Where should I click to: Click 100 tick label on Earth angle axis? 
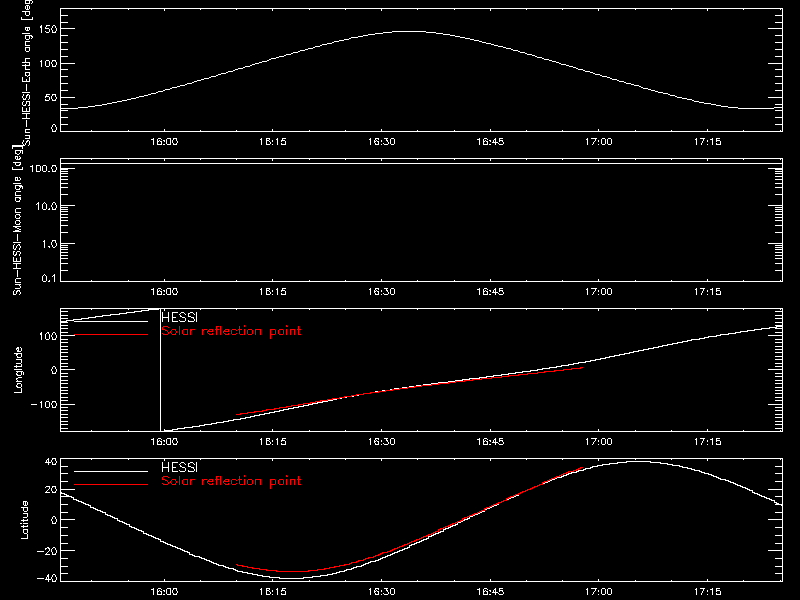coord(47,64)
